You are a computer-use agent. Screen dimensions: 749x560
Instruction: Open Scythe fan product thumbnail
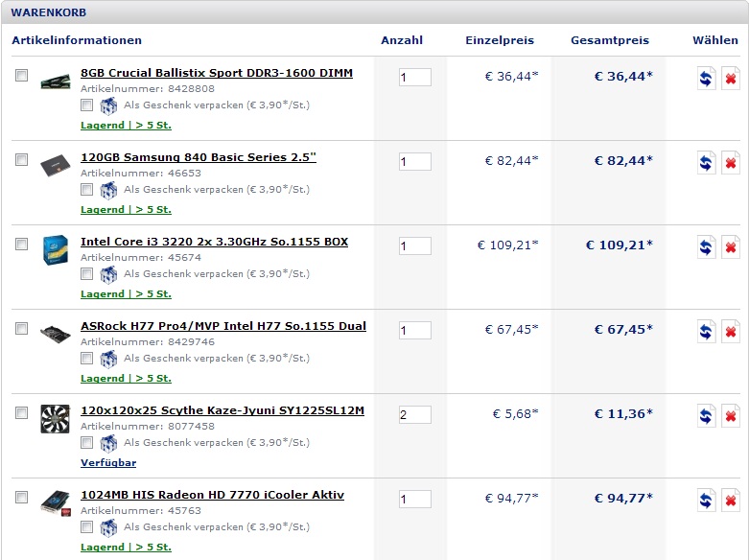pyautogui.click(x=56, y=419)
